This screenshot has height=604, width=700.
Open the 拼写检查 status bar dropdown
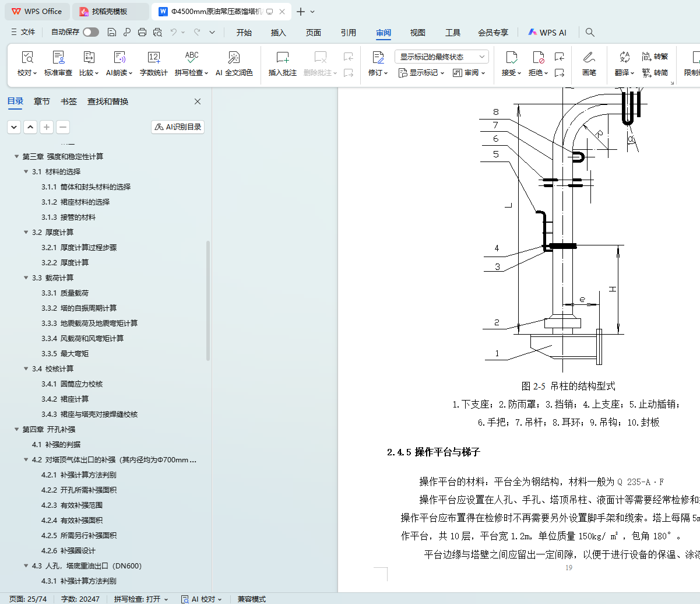[140, 599]
